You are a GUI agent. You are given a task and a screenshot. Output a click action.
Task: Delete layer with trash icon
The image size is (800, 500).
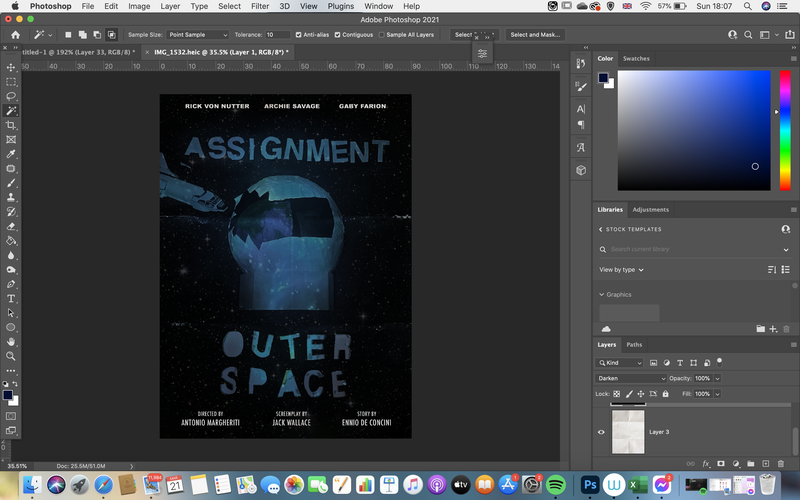coord(780,463)
